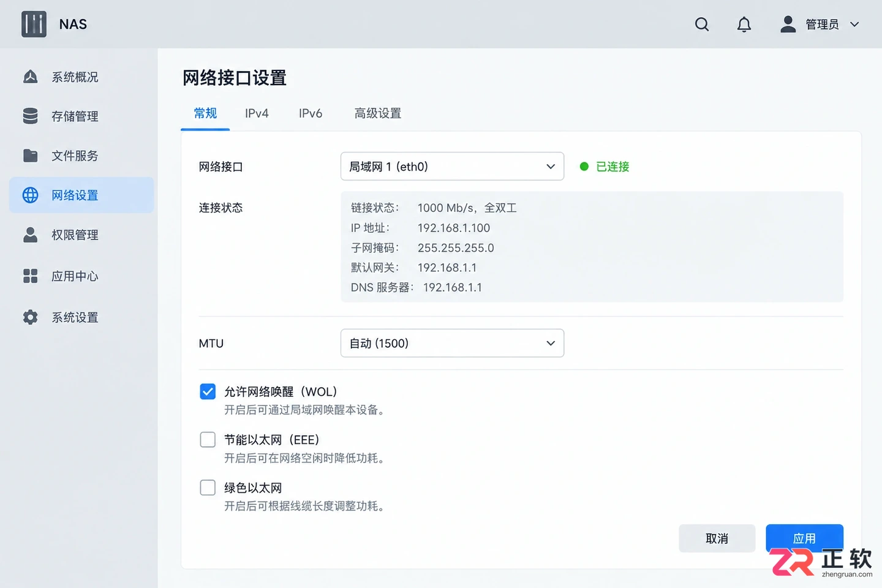Click the 默认网关 value 192.168.1.1
Image resolution: width=882 pixels, height=588 pixels.
click(447, 268)
